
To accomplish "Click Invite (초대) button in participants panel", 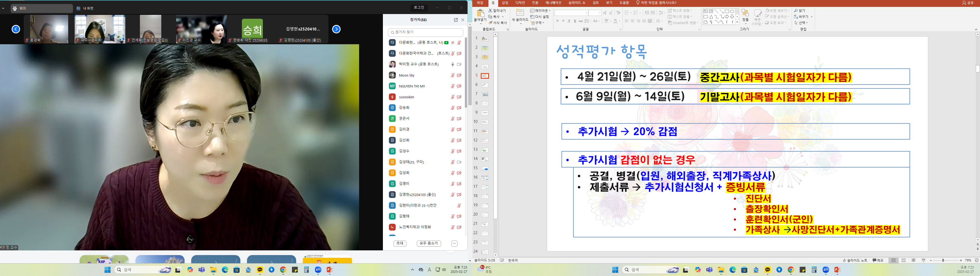I will coord(400,243).
